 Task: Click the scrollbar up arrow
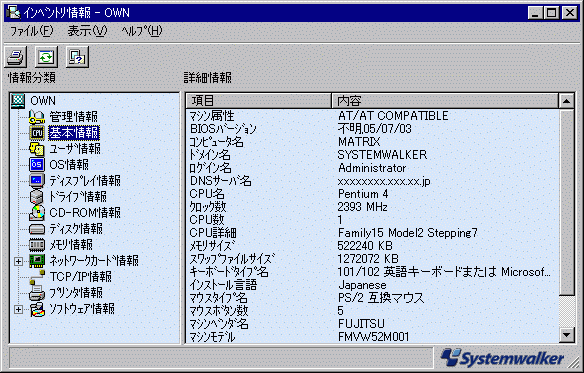click(x=566, y=101)
